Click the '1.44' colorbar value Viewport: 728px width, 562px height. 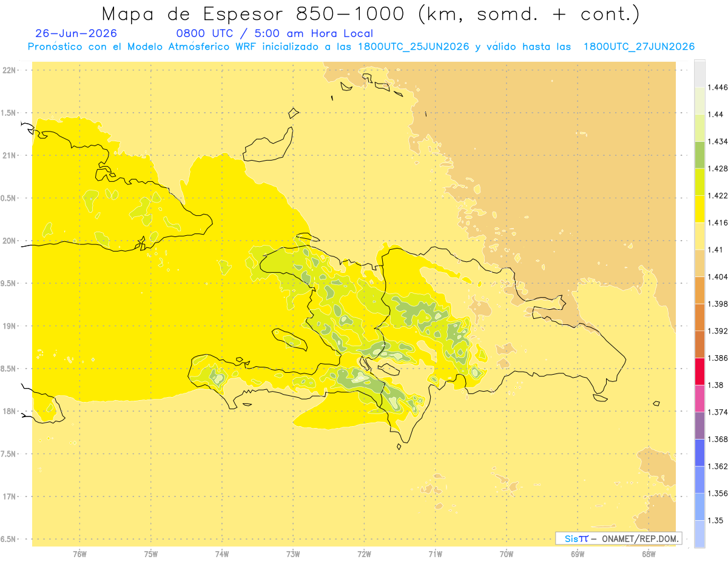pos(716,115)
